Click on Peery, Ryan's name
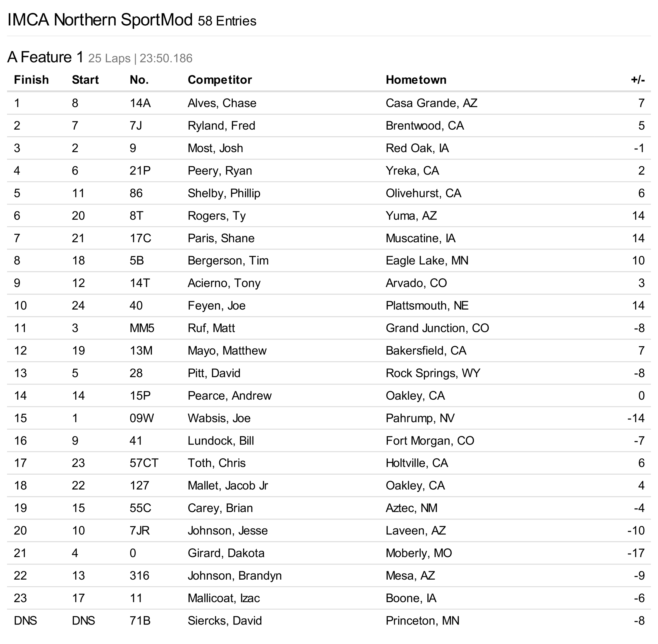The image size is (658, 644). coord(220,171)
